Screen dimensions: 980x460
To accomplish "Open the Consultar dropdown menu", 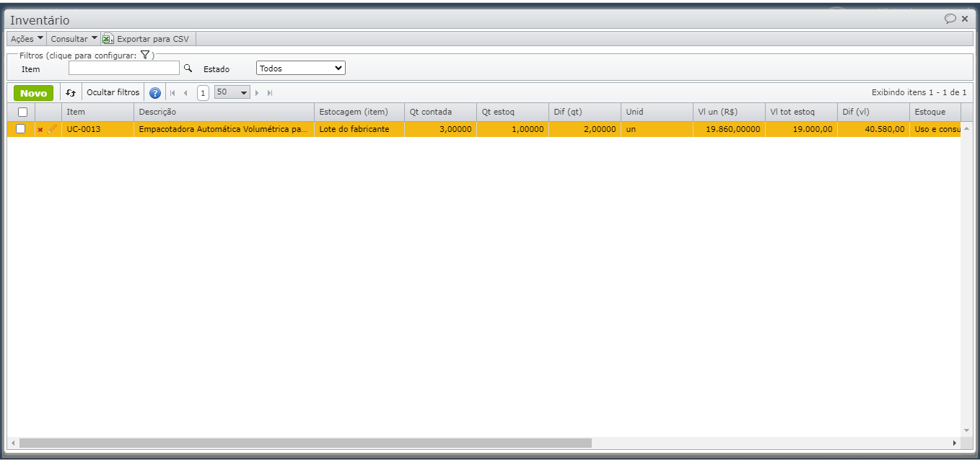I will (74, 39).
